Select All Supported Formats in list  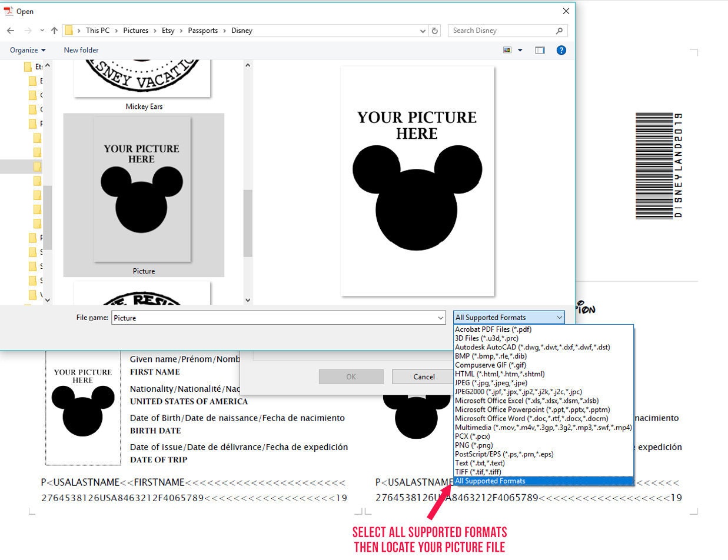[x=544, y=481]
